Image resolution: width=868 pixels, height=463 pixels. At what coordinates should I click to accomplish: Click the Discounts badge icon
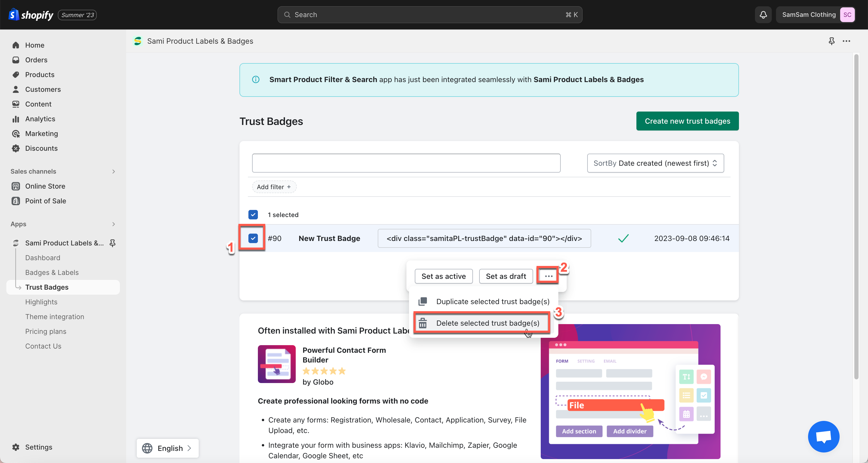click(x=16, y=148)
